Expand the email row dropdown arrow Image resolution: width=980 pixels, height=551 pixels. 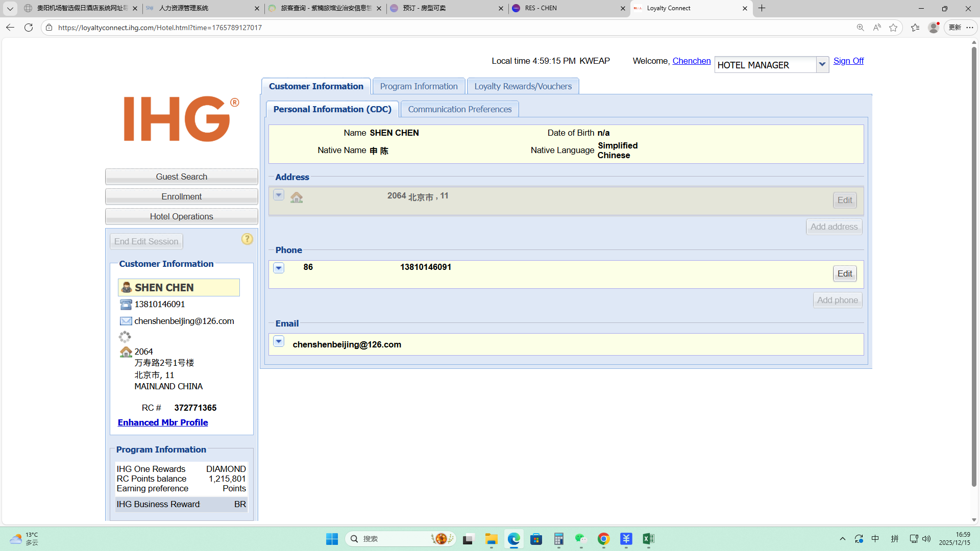(x=279, y=341)
